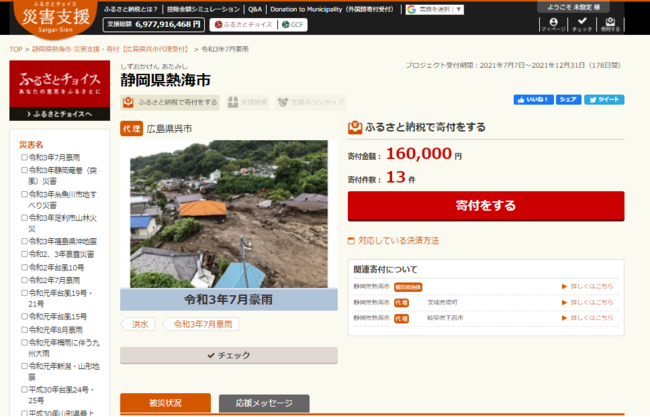This screenshot has height=417, width=650.
Task: Share the page with the Tweet button
Action: click(604, 100)
